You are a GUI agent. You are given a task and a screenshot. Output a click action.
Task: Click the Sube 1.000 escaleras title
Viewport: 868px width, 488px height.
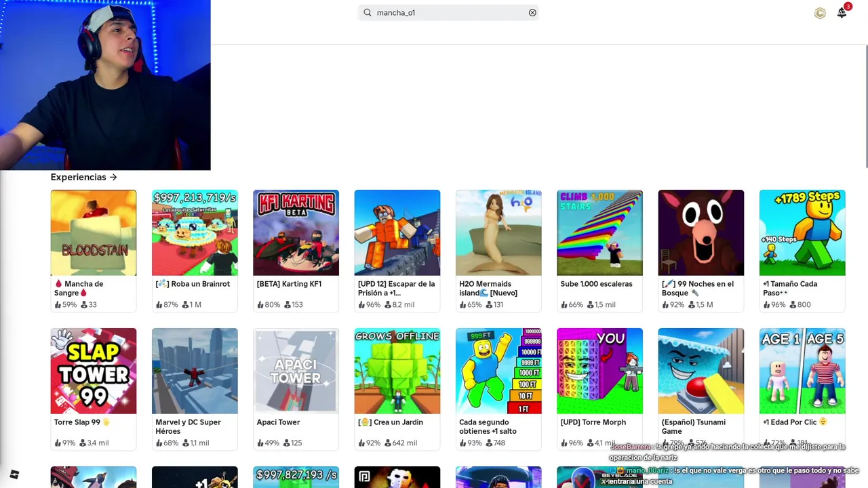596,284
